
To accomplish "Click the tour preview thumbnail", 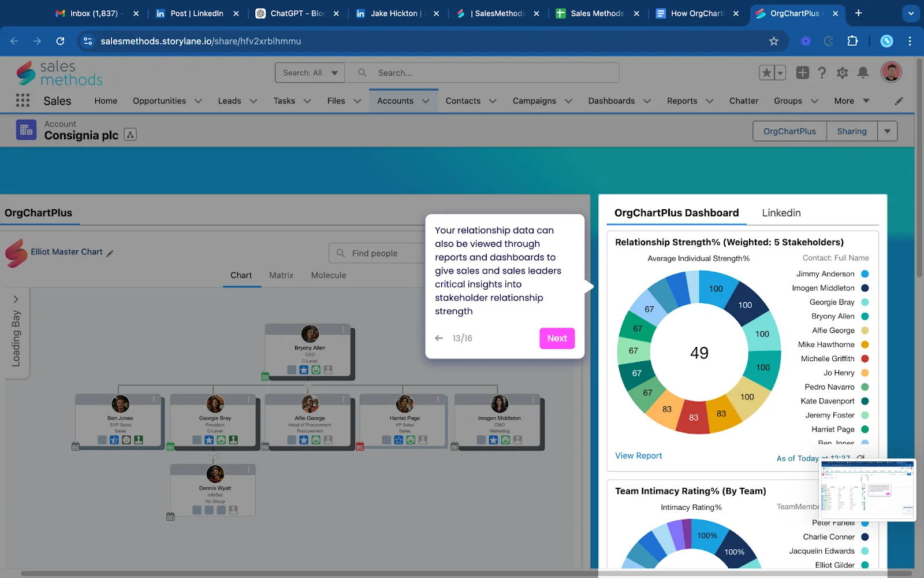I will coord(868,490).
